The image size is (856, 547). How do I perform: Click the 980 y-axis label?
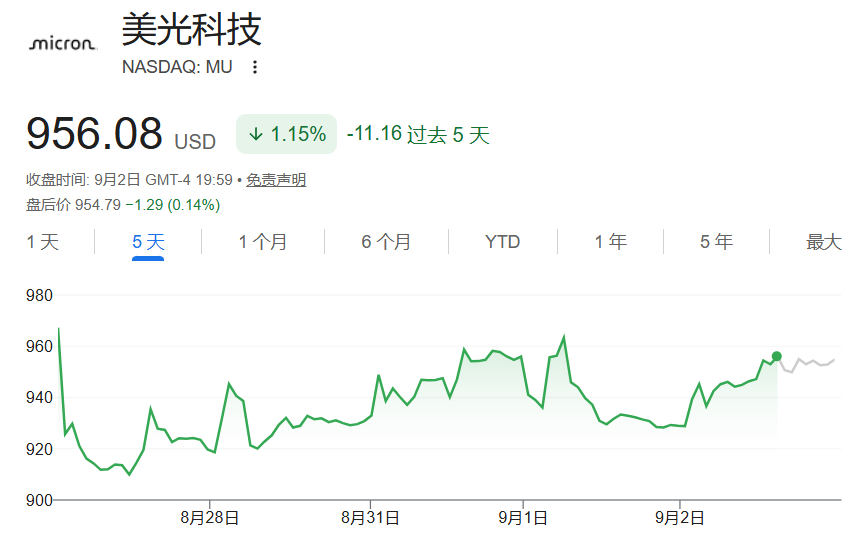coord(39,295)
